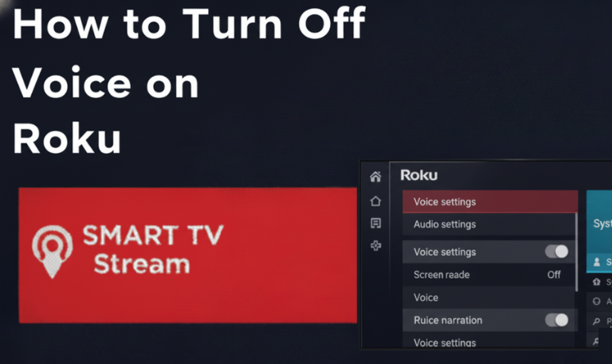Click the Roku logo text

pyautogui.click(x=419, y=175)
